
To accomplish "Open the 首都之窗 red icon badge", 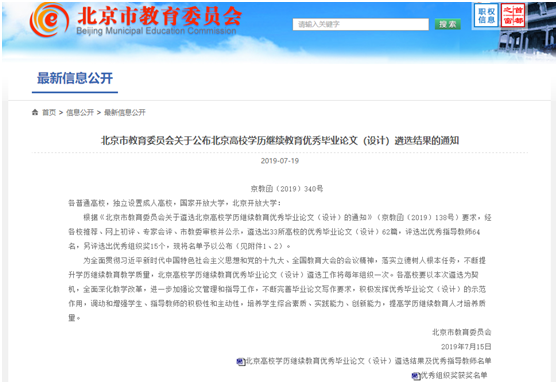I will tap(513, 15).
